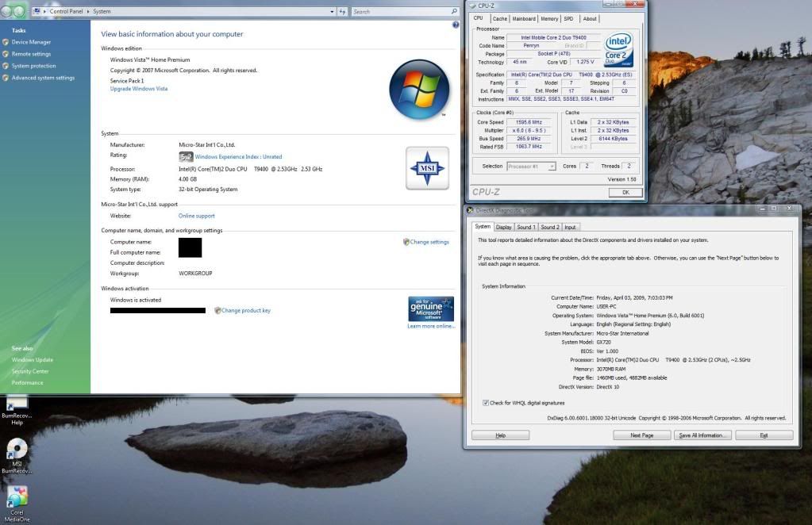
Task: Open Device Manager from the Tasks pane
Action: tap(31, 42)
